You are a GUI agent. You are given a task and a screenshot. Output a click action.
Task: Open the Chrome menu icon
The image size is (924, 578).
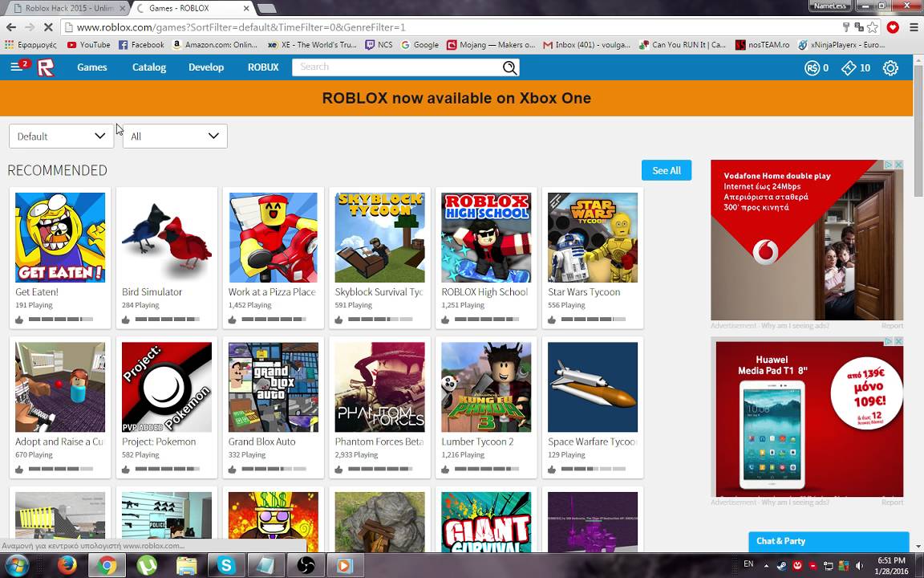click(914, 27)
